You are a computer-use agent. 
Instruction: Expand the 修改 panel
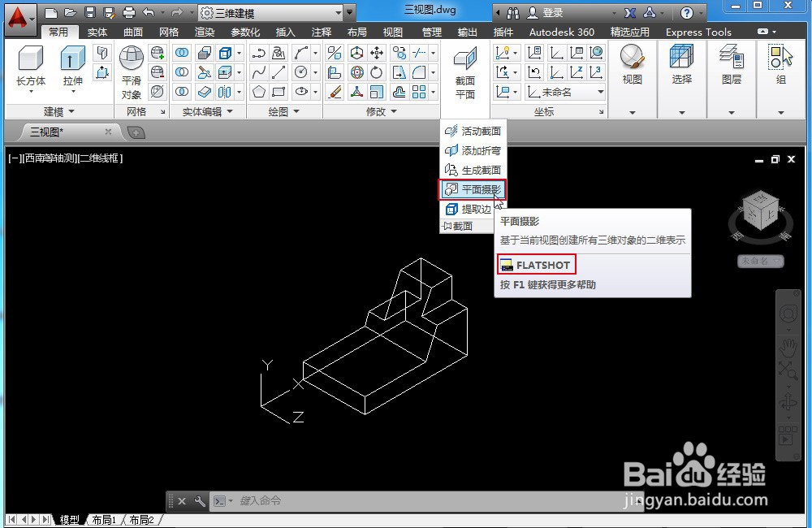tap(381, 111)
